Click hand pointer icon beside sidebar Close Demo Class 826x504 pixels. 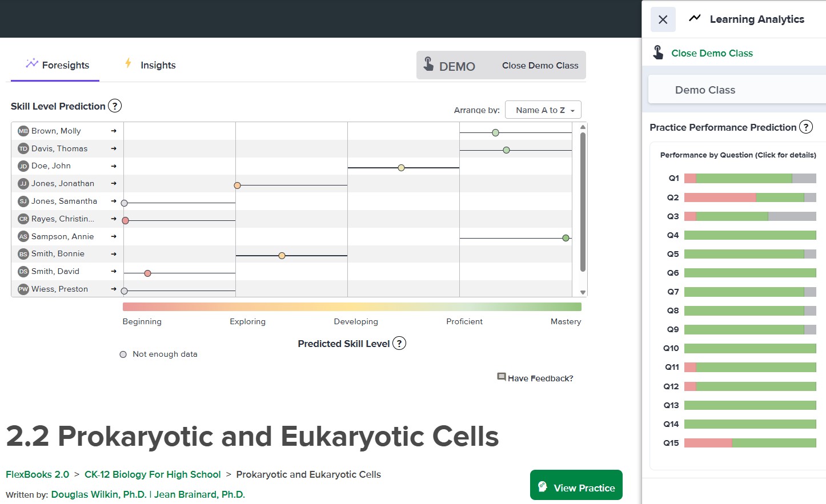658,53
